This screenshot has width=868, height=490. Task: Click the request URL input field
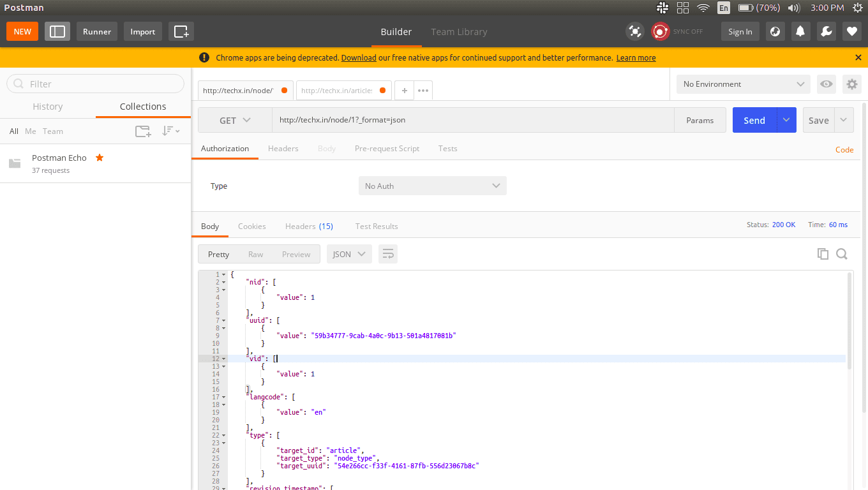pos(473,120)
